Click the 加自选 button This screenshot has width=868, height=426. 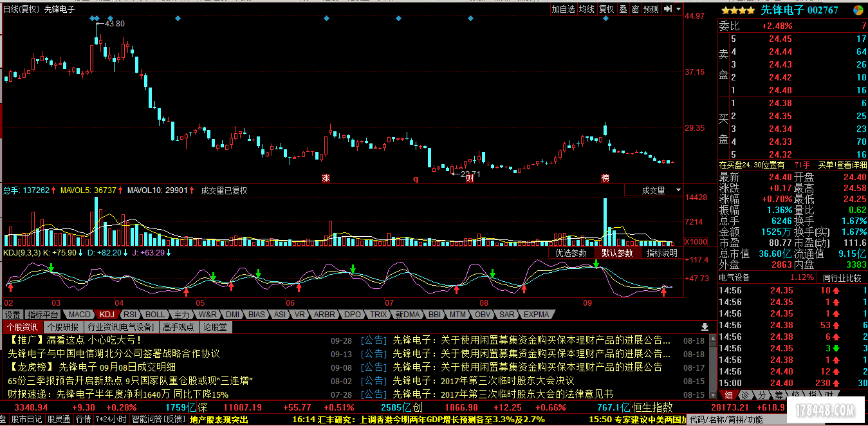click(563, 9)
